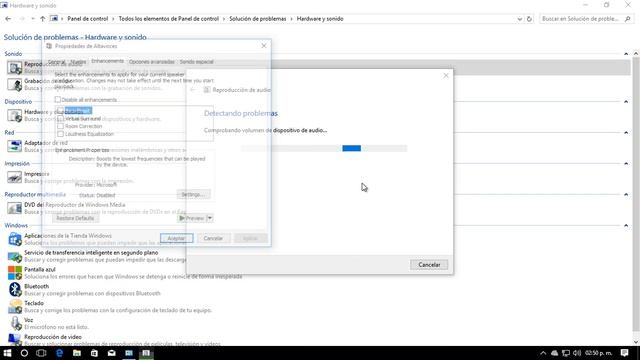
Task: Open Aplicaciones de la Tienda Windows icon
Action: [x=15, y=239]
